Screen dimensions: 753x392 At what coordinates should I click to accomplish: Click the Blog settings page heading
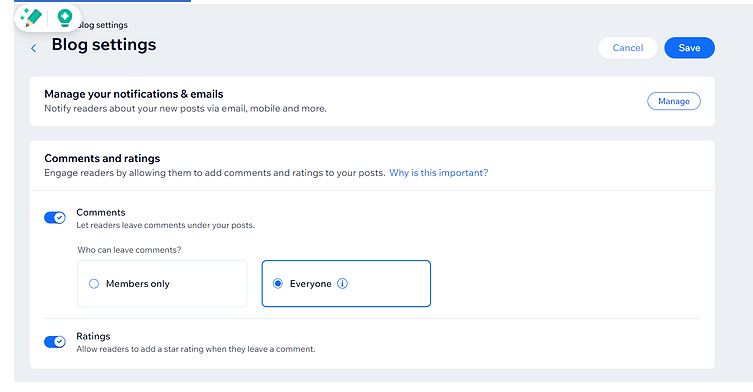(104, 44)
